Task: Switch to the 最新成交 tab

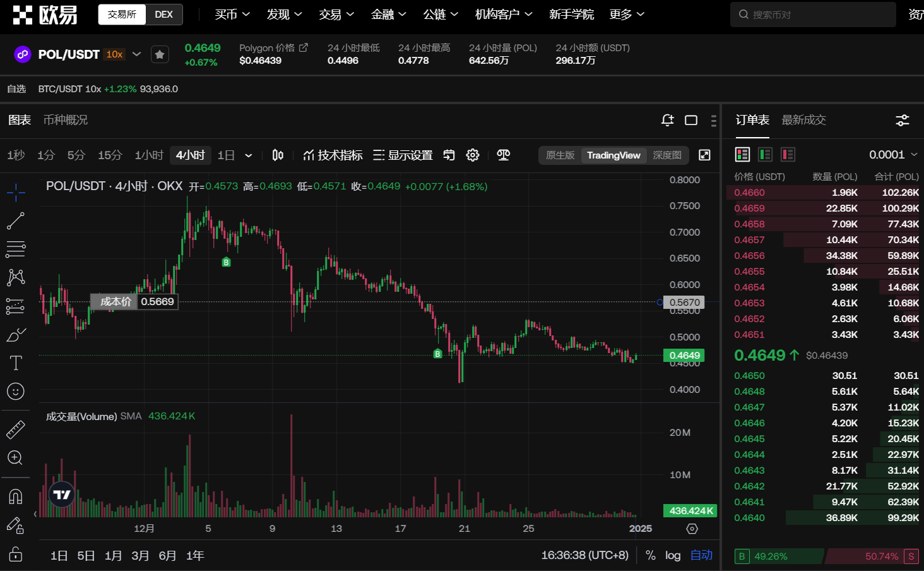Action: 803,120
